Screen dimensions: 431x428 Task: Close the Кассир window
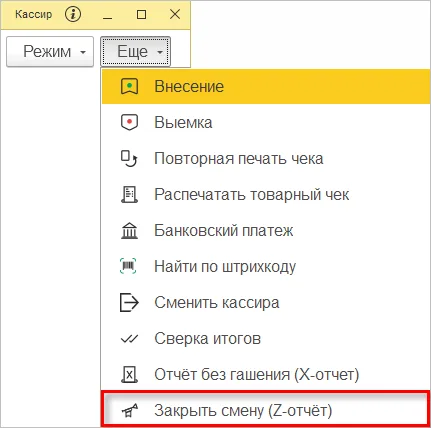point(175,14)
